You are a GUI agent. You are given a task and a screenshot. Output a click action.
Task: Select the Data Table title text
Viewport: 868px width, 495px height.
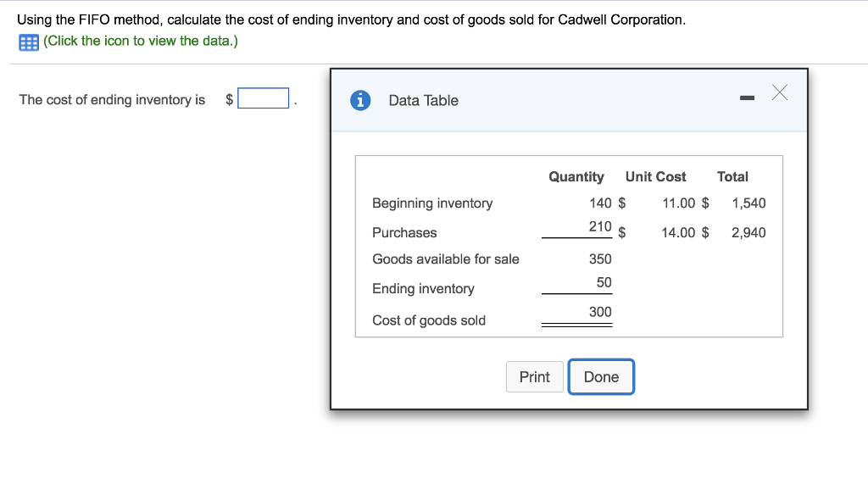point(424,100)
